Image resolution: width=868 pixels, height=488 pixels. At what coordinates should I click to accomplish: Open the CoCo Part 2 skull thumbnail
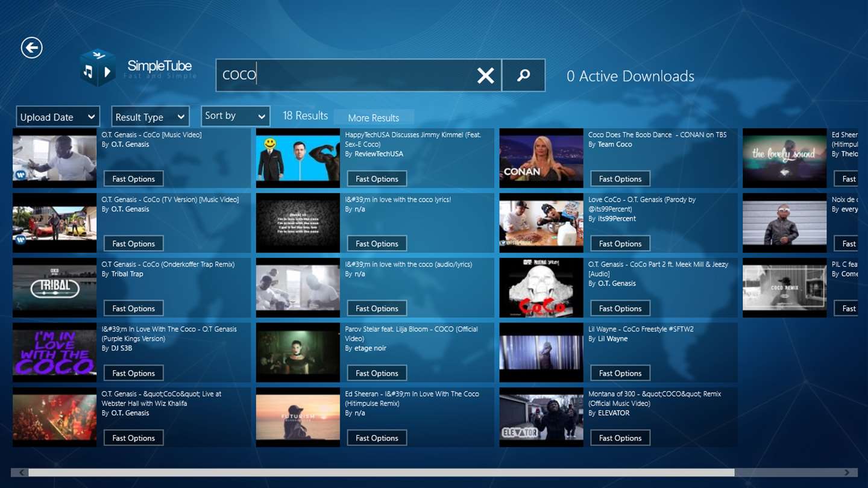[x=541, y=287]
